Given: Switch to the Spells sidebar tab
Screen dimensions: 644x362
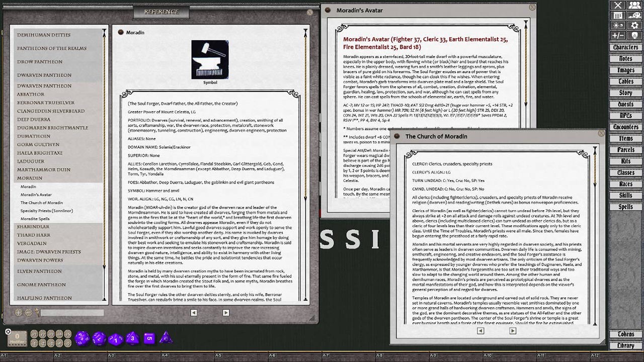Looking at the screenshot, I should click(x=625, y=207).
